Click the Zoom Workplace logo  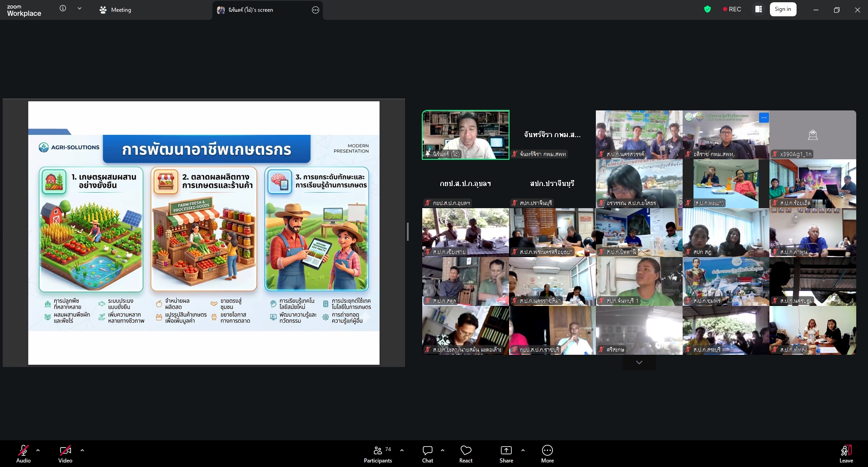(24, 10)
